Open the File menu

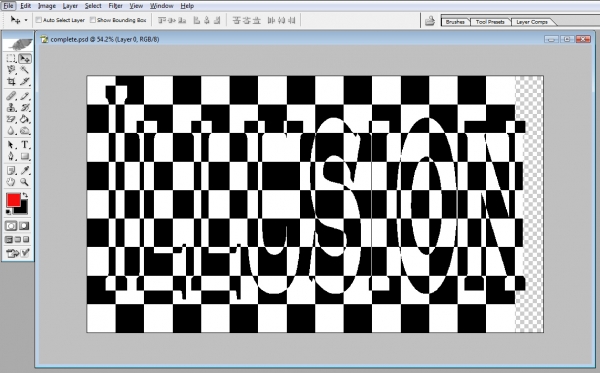tap(8, 6)
